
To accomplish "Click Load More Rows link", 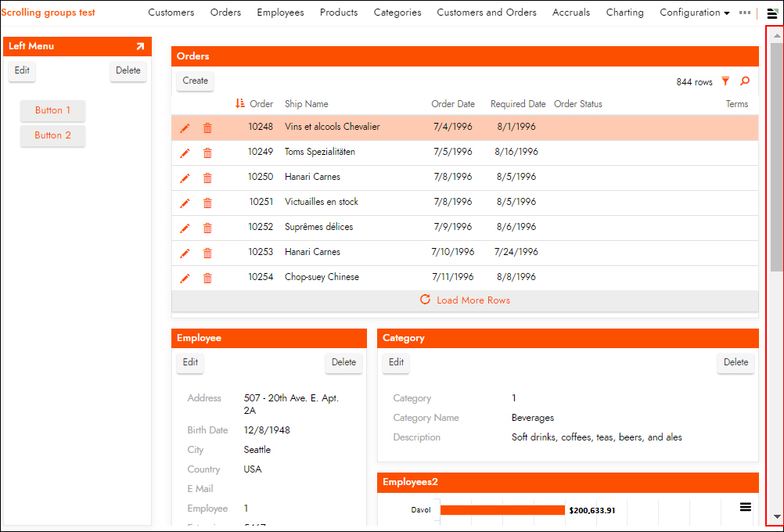I will (473, 300).
